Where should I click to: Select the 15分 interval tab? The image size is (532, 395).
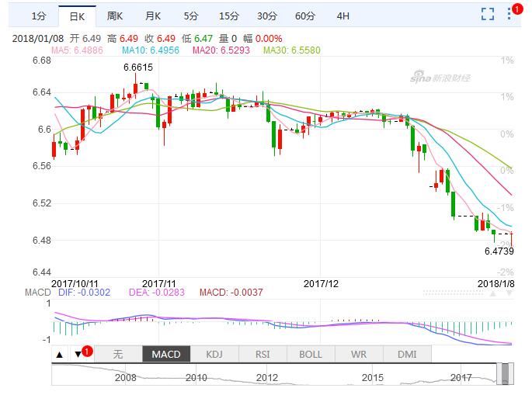pos(228,16)
